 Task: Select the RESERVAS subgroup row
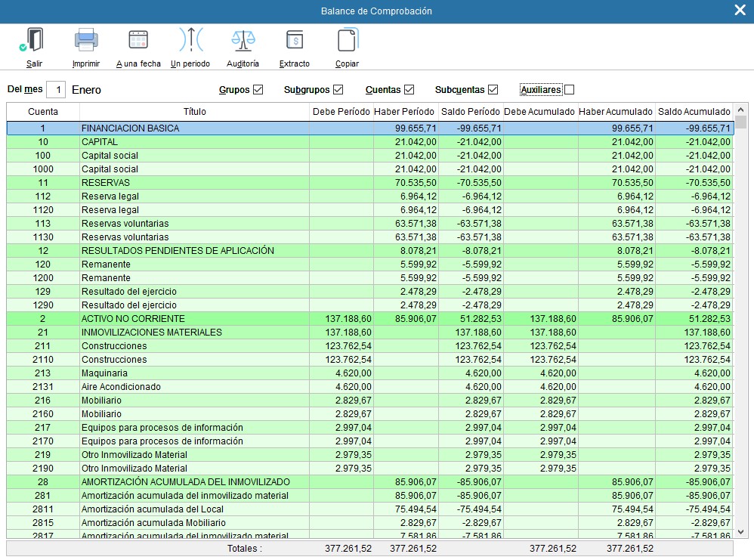coord(195,183)
